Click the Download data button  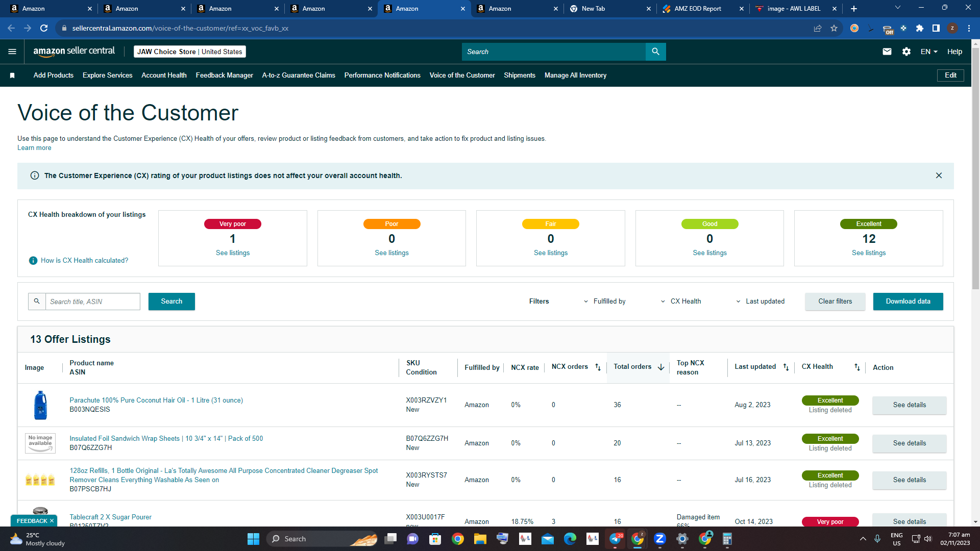908,302
